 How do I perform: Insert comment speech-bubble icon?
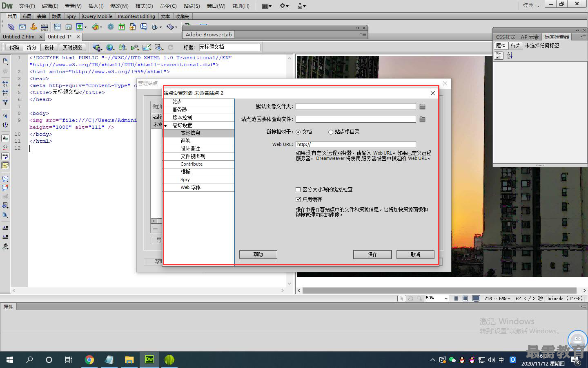coord(144,27)
